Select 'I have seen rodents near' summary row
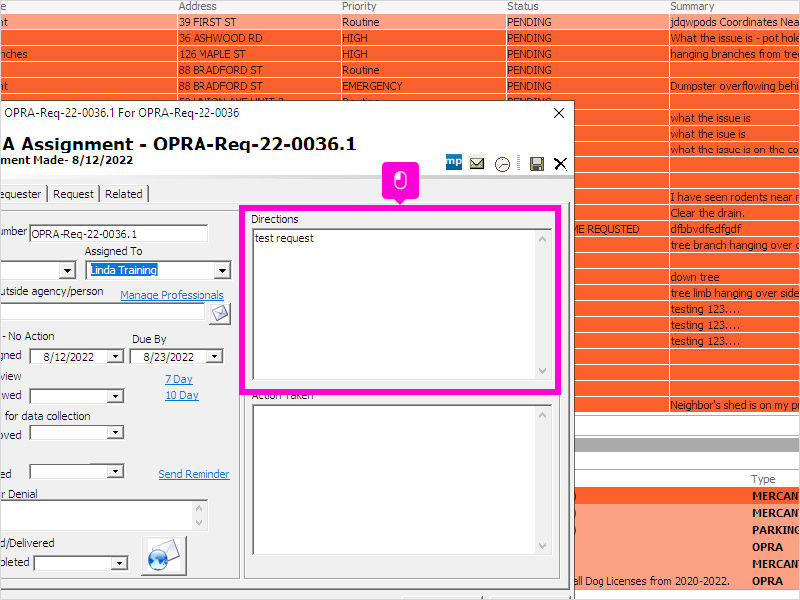This screenshot has width=800, height=600. pyautogui.click(x=734, y=197)
